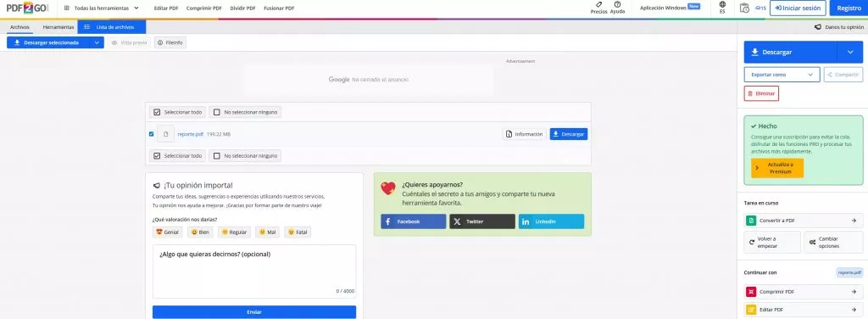Image resolution: width=868 pixels, height=319 pixels.
Task: Toggle the reporte.pdf file checkbox
Action: pos(152,134)
